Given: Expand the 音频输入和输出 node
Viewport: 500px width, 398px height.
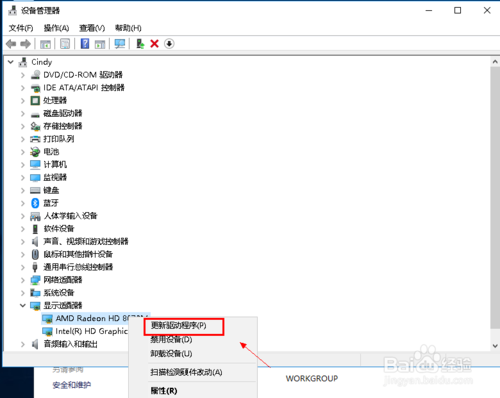Looking at the screenshot, I should (23, 344).
